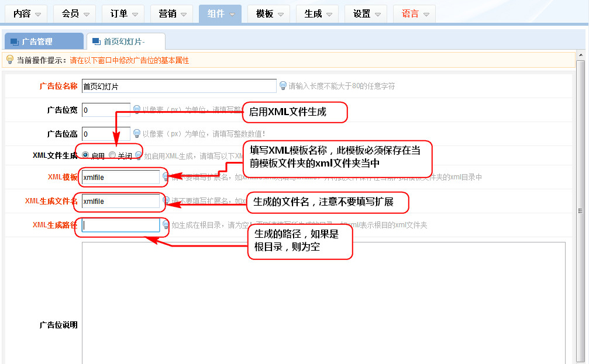Select the 启用 radio for XML文件生成
Image resolution: width=589 pixels, height=364 pixels.
(85, 155)
